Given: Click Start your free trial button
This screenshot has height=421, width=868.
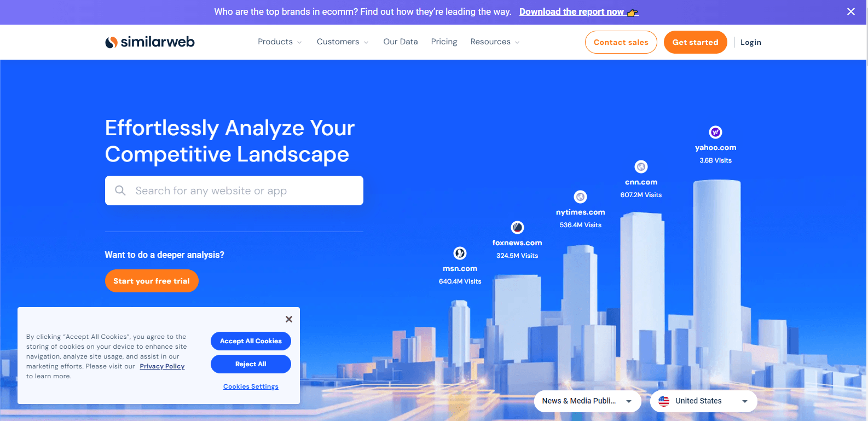Looking at the screenshot, I should click(152, 281).
